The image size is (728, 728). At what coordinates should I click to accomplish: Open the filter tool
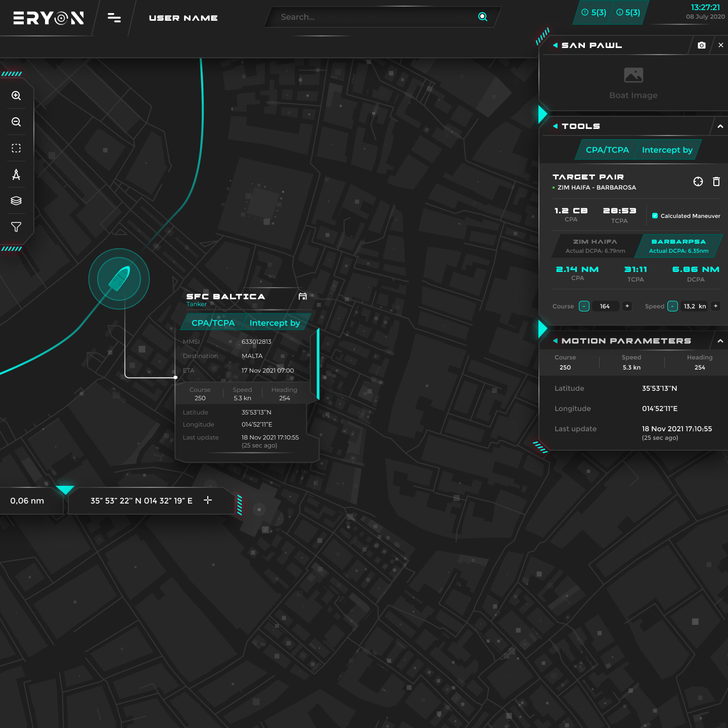pos(16,227)
